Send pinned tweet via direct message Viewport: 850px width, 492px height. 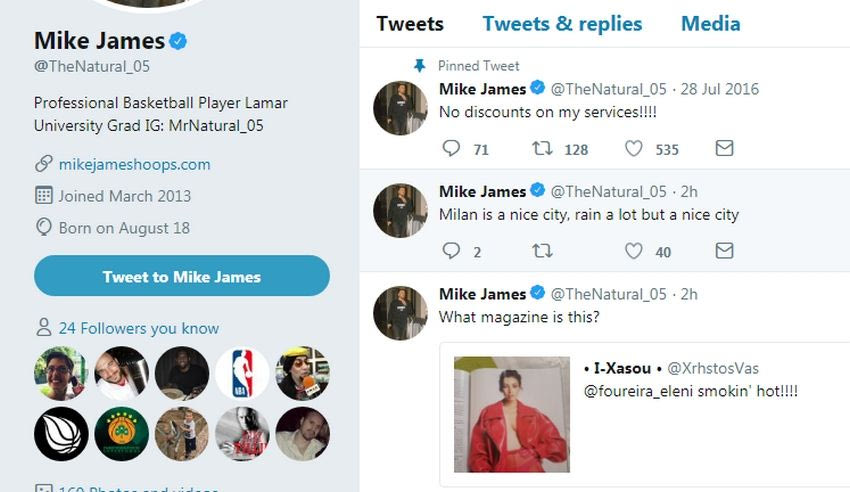(724, 149)
